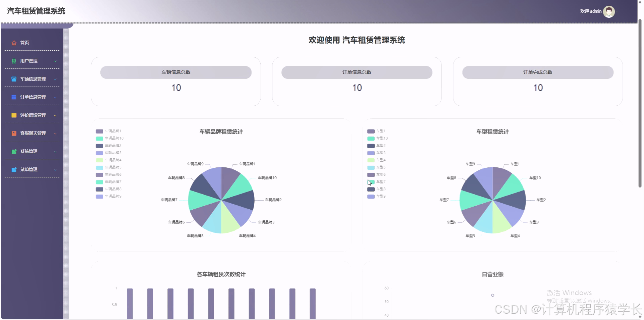The height and width of the screenshot is (320, 644).
Task: Click the 系统管理 sidebar icon
Action: tap(14, 151)
